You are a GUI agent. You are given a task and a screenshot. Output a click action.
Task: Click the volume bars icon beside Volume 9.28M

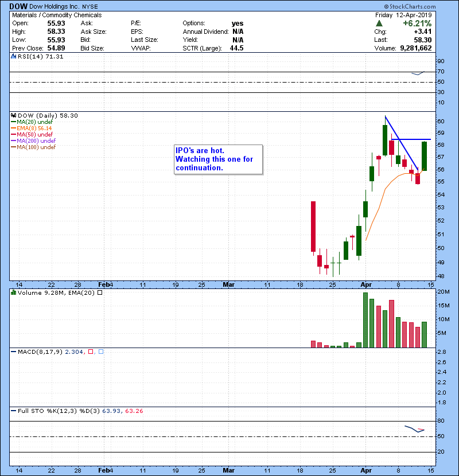coord(13,292)
